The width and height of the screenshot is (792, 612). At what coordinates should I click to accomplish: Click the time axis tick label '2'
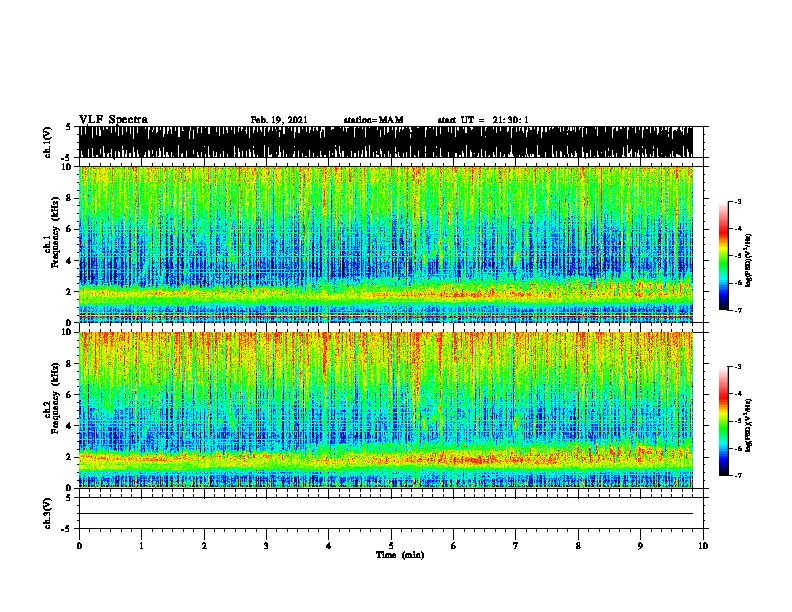coord(204,546)
